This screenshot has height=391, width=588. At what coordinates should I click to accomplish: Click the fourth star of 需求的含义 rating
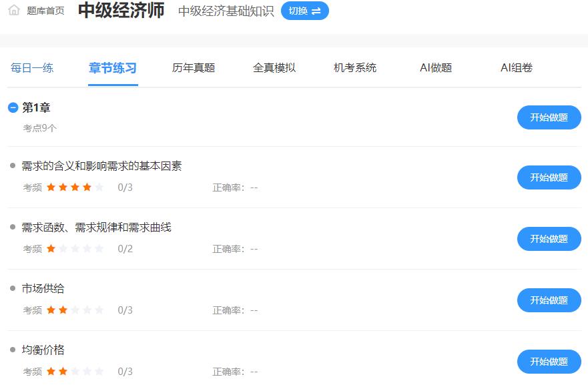(87, 187)
